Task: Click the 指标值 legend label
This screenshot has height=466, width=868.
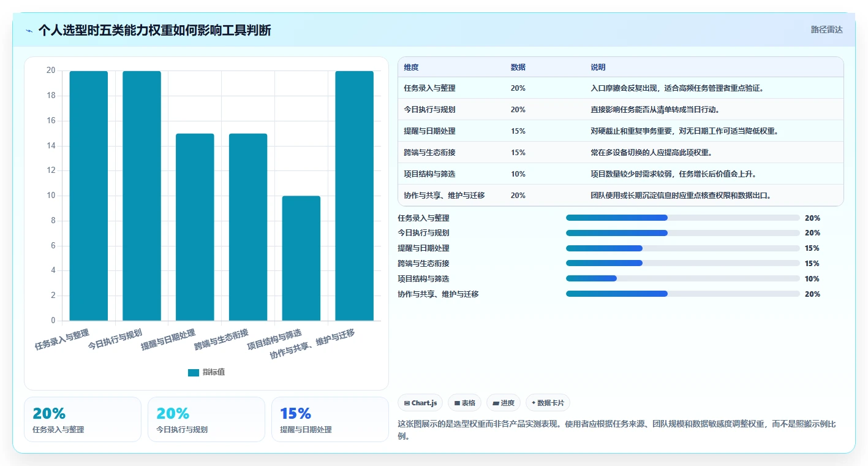Action: 214,372
